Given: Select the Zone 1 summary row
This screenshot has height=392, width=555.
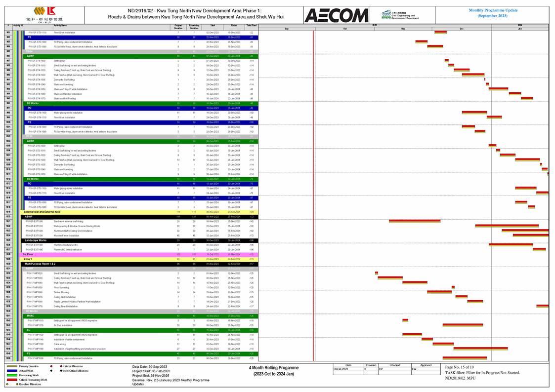Looking at the screenshot, I should point(99,259).
